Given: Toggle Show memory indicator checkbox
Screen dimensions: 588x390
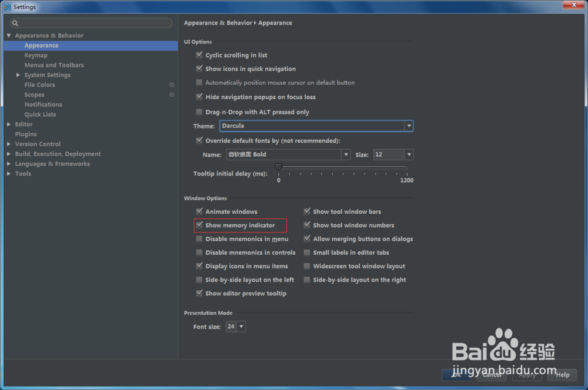Looking at the screenshot, I should 199,225.
